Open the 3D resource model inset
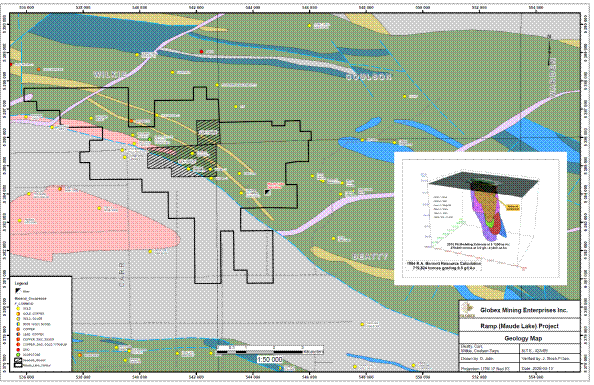The width and height of the screenshot is (594, 385). [480, 219]
